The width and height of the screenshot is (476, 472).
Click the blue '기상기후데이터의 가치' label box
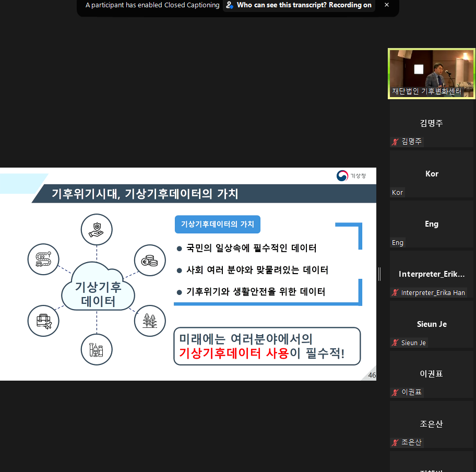click(217, 224)
